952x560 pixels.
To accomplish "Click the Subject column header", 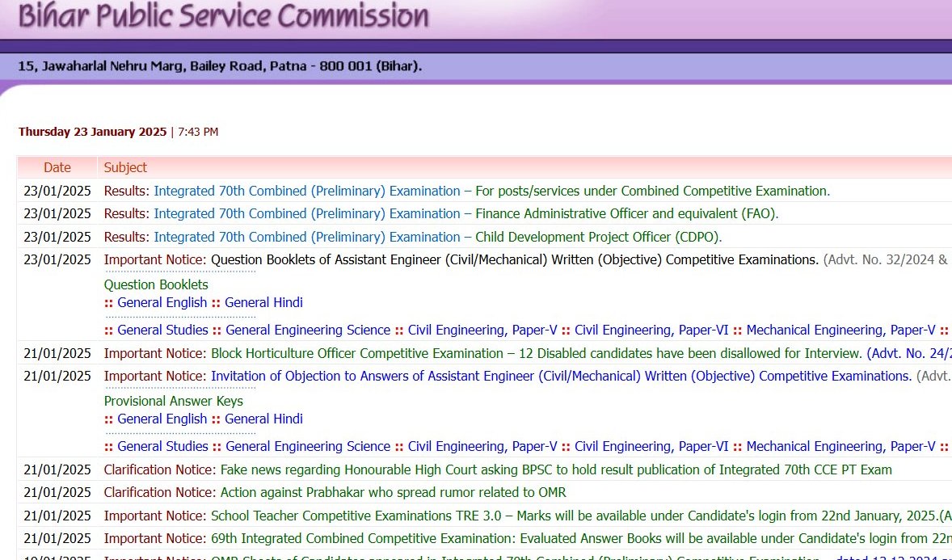I will point(126,167).
